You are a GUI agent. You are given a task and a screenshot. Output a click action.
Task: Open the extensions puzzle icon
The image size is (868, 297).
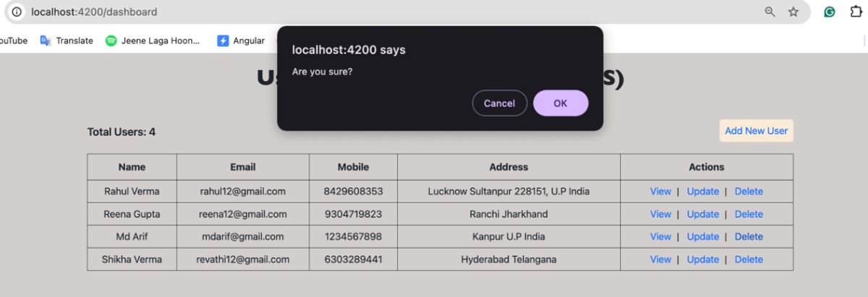tap(856, 12)
